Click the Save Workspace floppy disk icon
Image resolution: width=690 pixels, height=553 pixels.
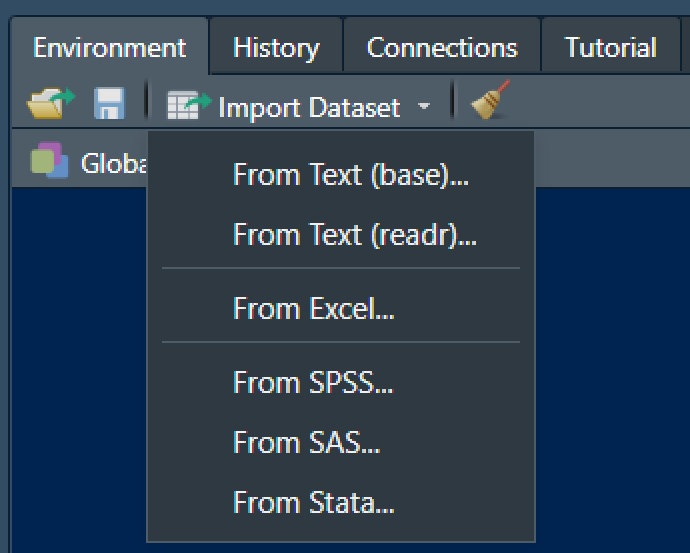point(109,104)
